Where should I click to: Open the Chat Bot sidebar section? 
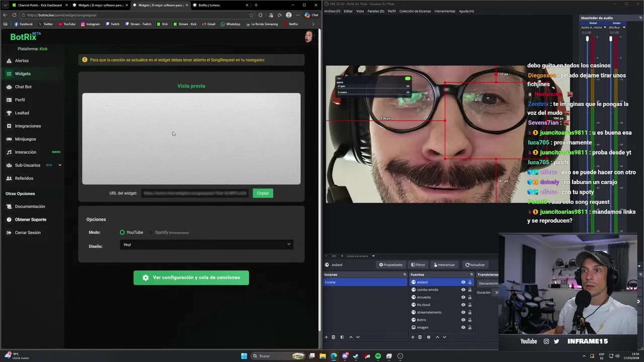(x=23, y=86)
